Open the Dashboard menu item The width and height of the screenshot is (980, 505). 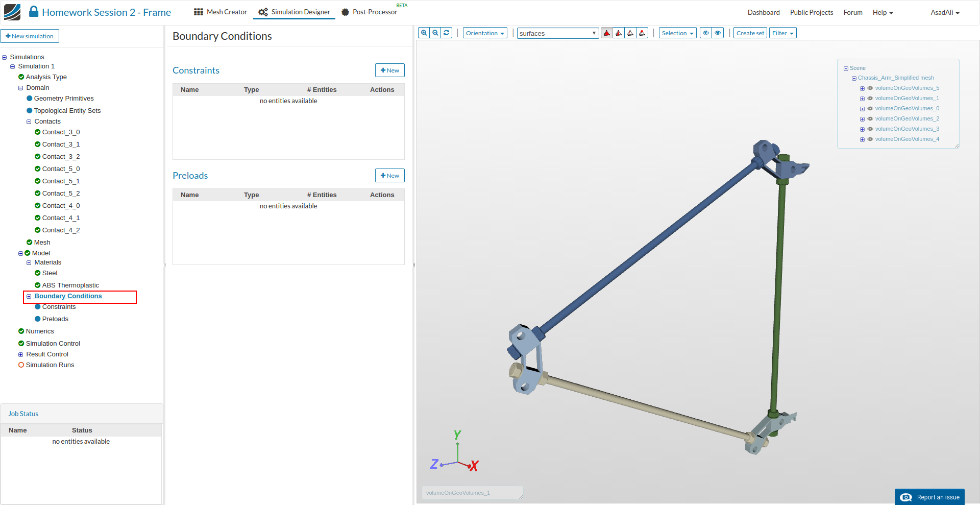coord(764,12)
